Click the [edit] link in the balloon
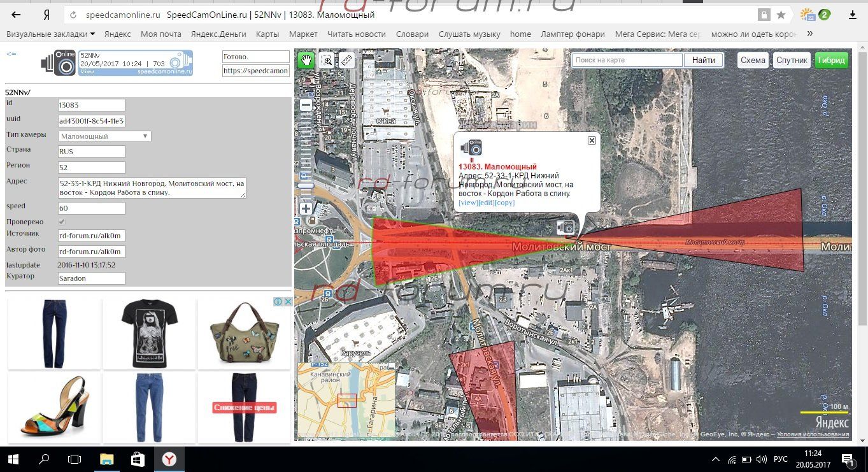Screen dimensions: 868x472 tap(487, 203)
